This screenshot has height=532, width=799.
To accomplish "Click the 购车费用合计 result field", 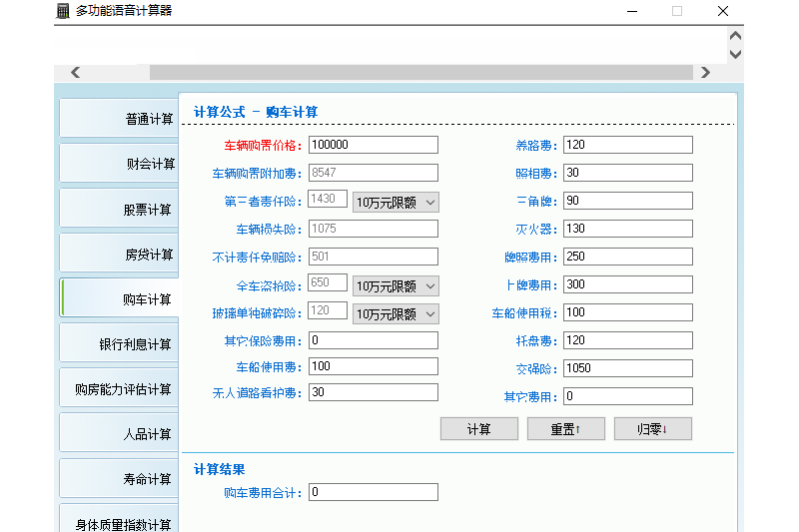I will [x=373, y=492].
